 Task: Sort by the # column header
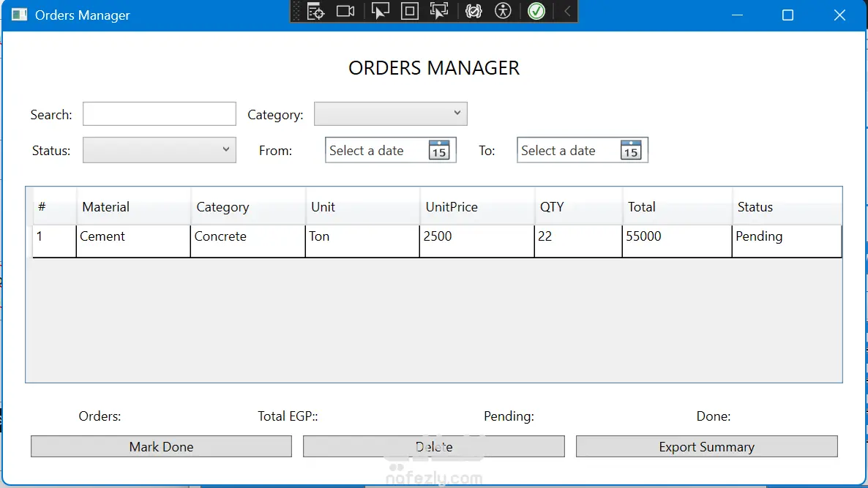[x=54, y=206]
